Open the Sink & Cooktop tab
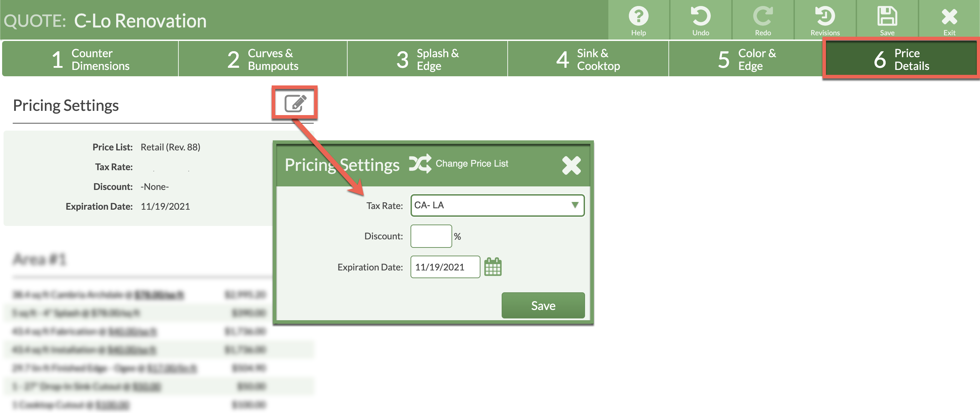The height and width of the screenshot is (418, 980). click(588, 59)
